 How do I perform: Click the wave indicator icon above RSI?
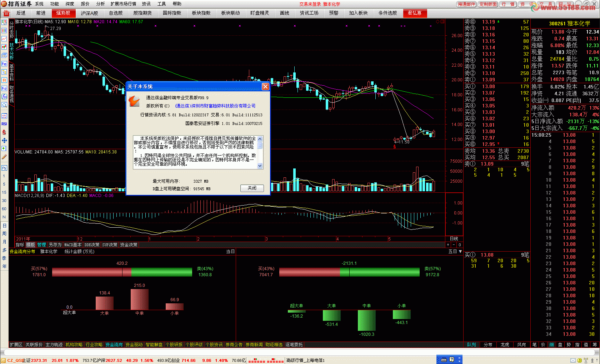click(x=4, y=116)
